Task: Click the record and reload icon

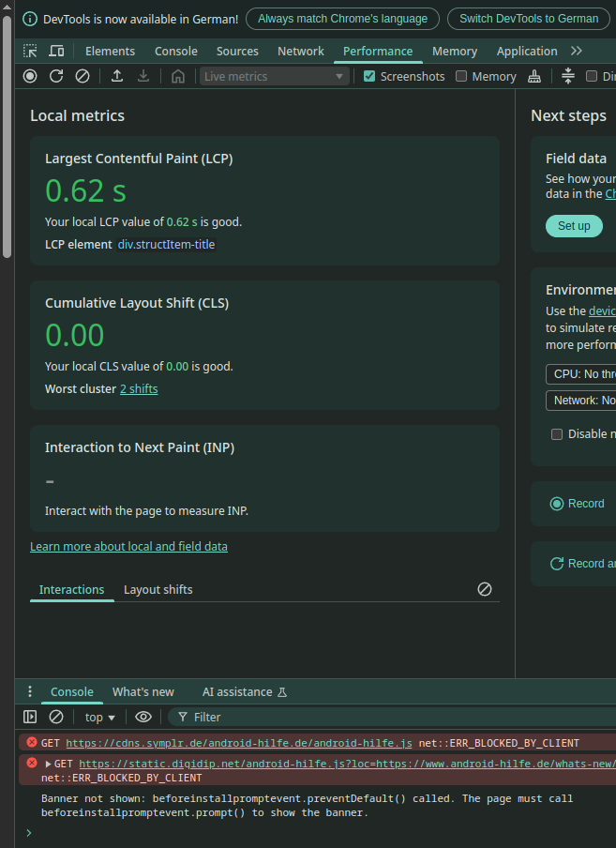Action: 56,76
